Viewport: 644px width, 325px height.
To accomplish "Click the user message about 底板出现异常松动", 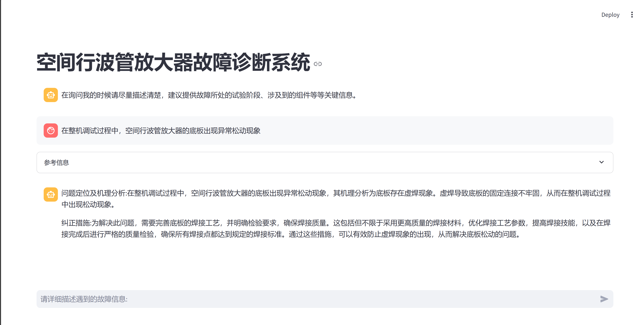I will (x=161, y=131).
